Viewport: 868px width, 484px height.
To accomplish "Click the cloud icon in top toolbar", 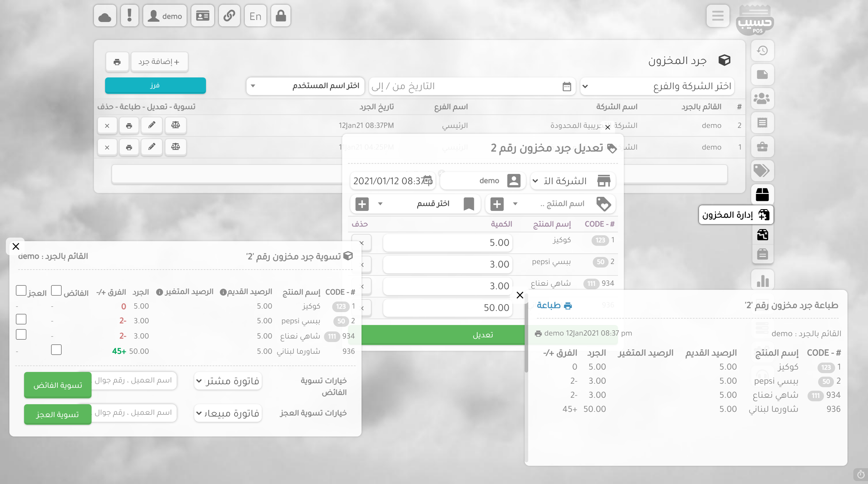I will pyautogui.click(x=105, y=16).
